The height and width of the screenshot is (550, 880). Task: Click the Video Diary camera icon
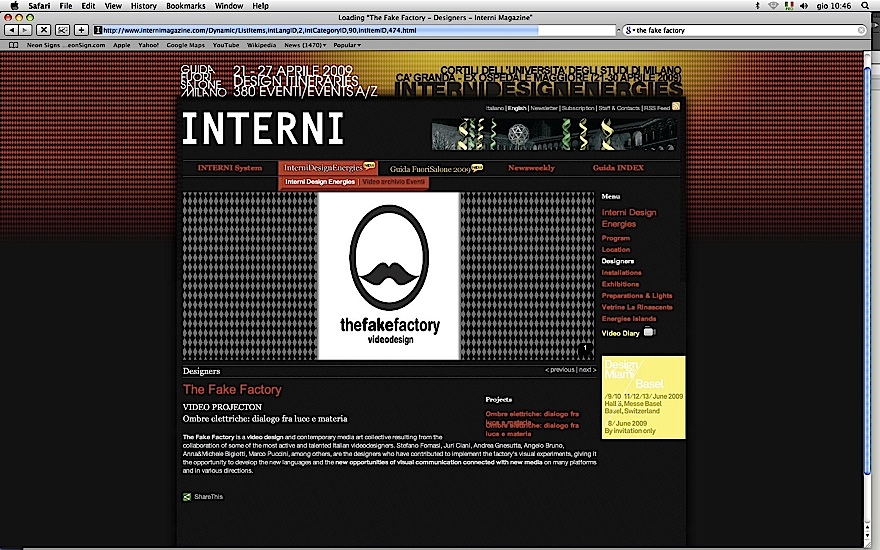pos(648,332)
